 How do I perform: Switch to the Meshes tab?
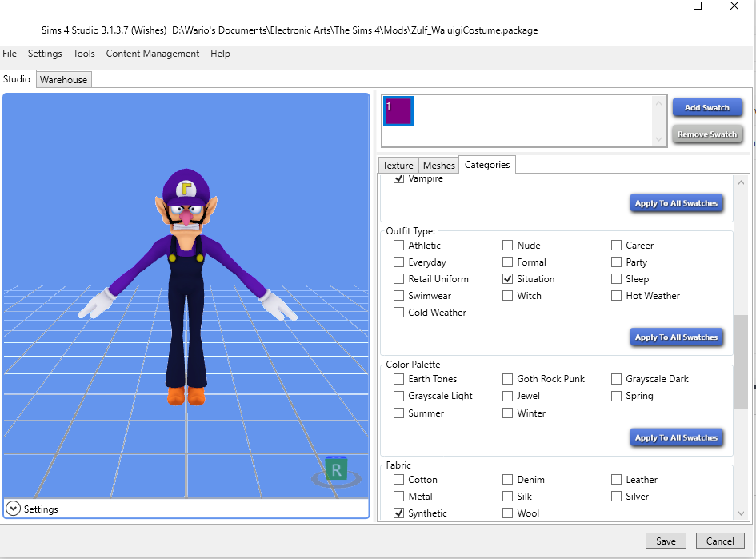438,166
